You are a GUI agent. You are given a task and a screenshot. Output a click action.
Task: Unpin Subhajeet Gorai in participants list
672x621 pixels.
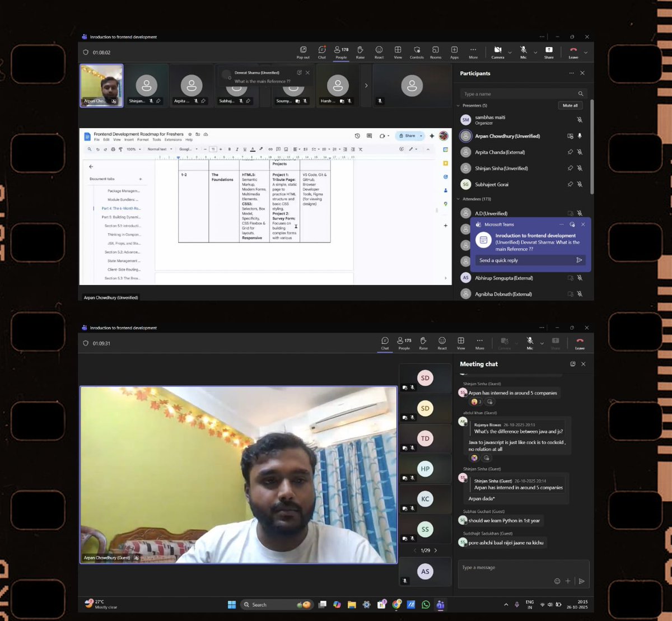click(x=570, y=184)
